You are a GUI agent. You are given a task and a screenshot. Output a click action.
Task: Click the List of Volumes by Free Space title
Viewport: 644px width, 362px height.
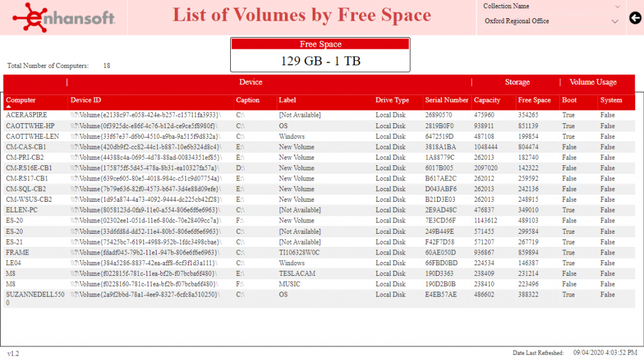tap(302, 15)
